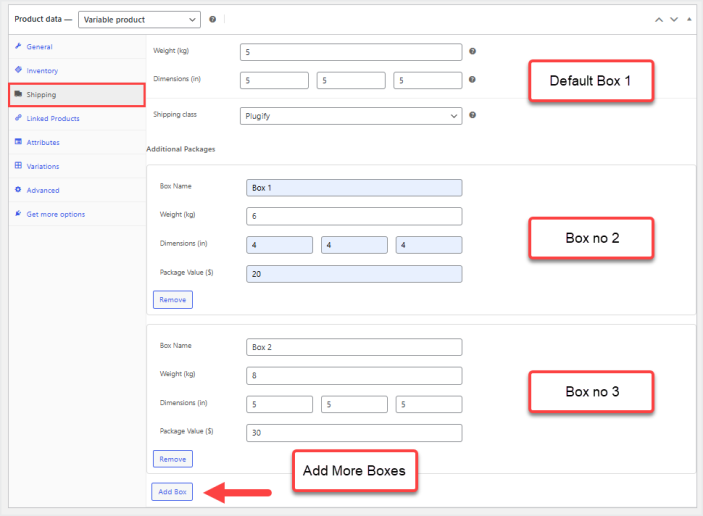The image size is (703, 516).
Task: Click help icon beside Shipping class
Action: tap(472, 115)
